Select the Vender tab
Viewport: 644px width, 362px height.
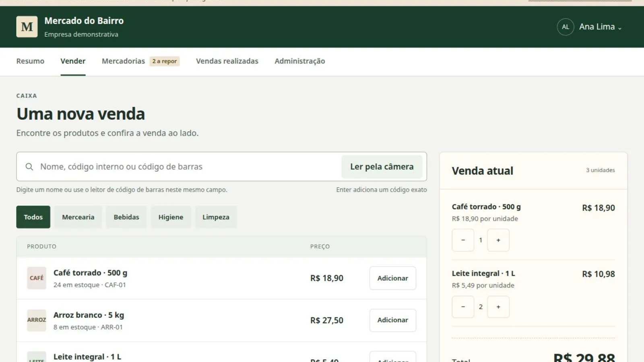point(73,61)
